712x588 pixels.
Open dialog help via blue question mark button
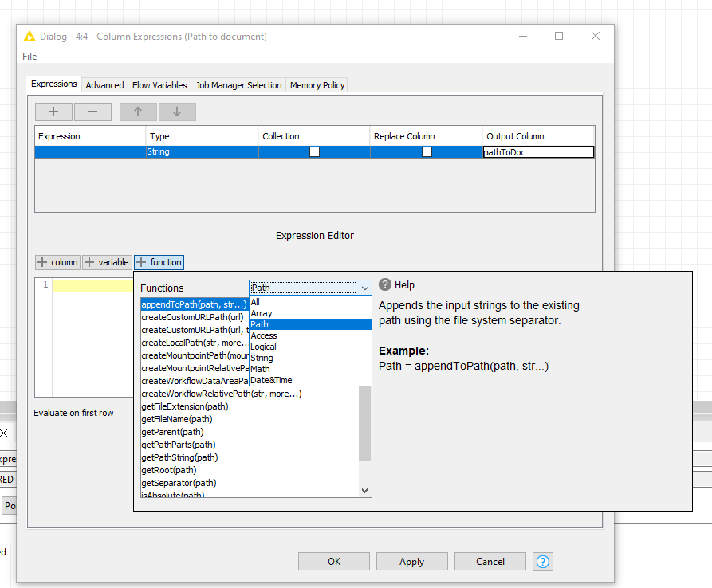(542, 562)
